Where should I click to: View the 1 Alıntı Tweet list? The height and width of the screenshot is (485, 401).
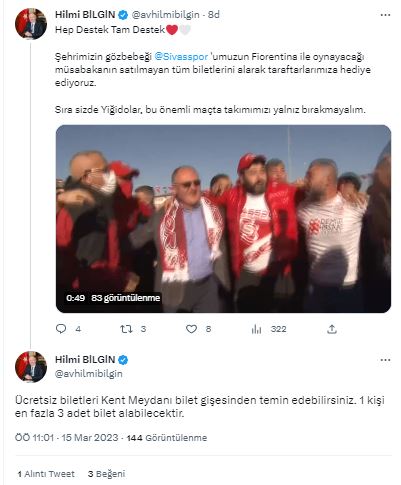pos(46,474)
